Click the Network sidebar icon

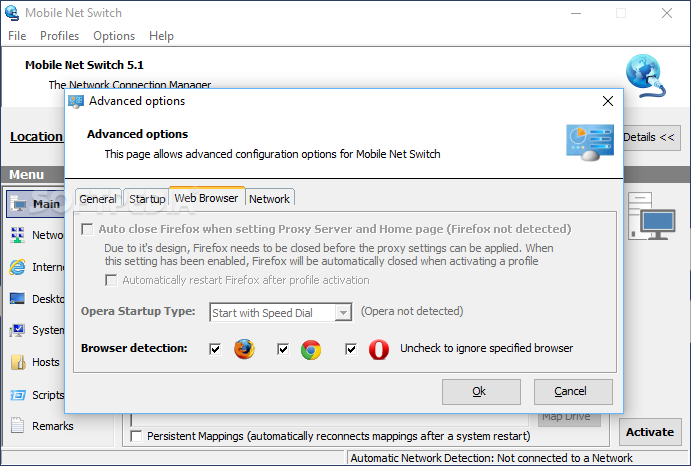[x=18, y=235]
